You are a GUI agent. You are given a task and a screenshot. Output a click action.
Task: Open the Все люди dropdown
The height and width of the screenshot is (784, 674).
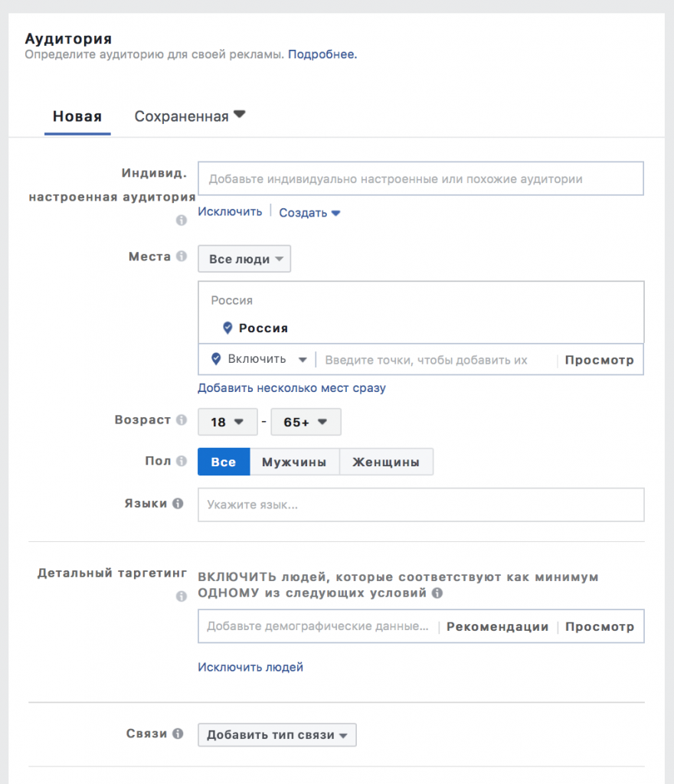coord(244,259)
